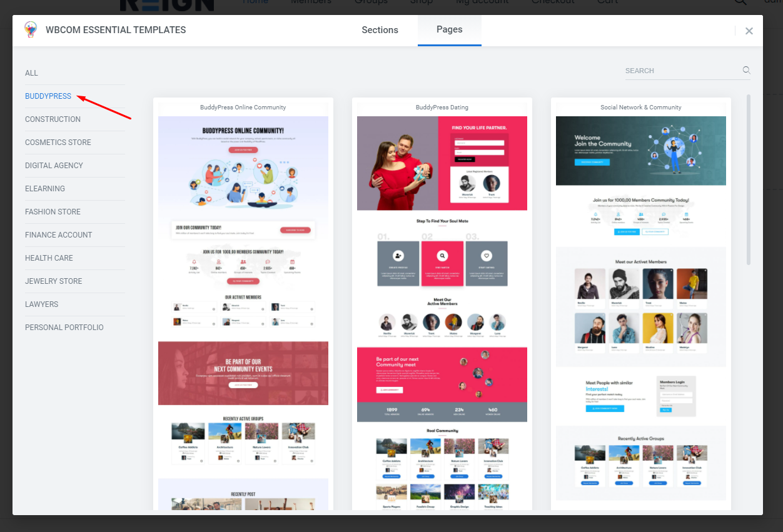Choose the COSMETICS STORE category
Image resolution: width=783 pixels, height=532 pixels.
[x=58, y=143]
